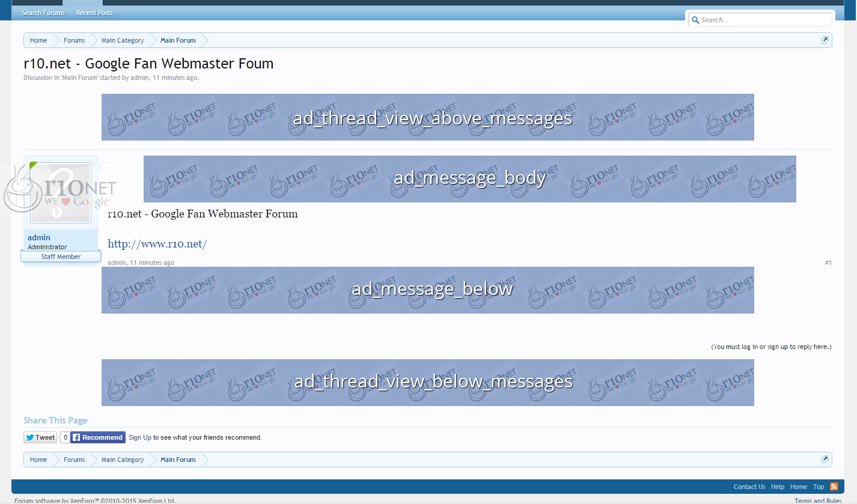Viewport: 857px width, 504px height.
Task: Click the ad_thread_view_above_messages banner
Action: (x=428, y=117)
